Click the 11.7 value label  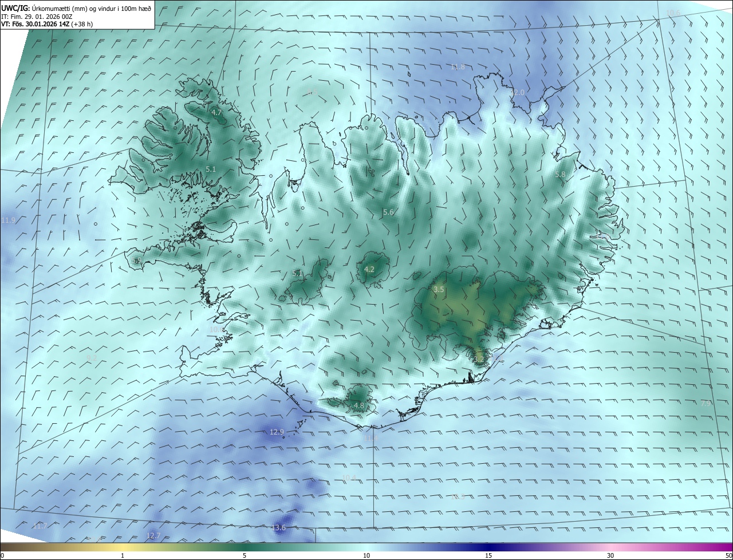40,526
